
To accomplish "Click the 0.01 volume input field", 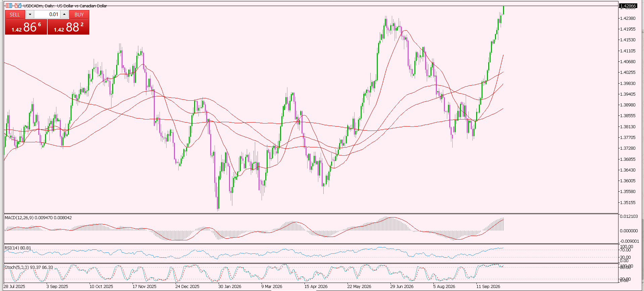I will (x=47, y=14).
